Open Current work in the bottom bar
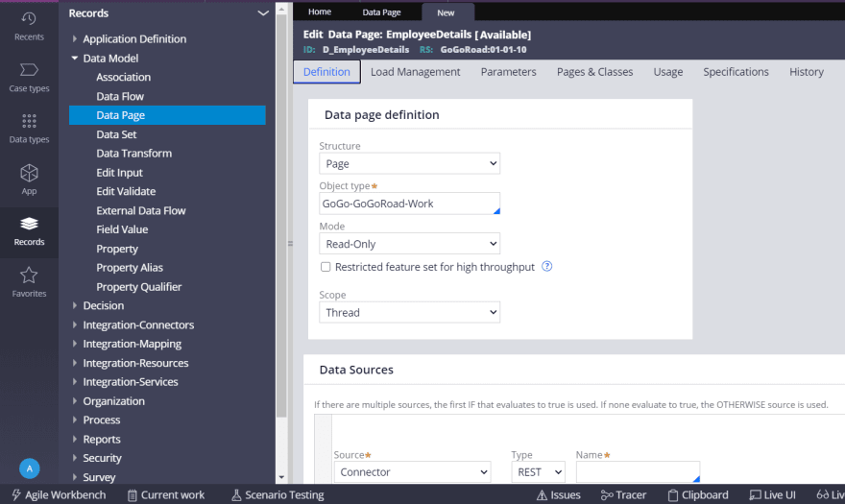845x504 pixels. tap(166, 494)
